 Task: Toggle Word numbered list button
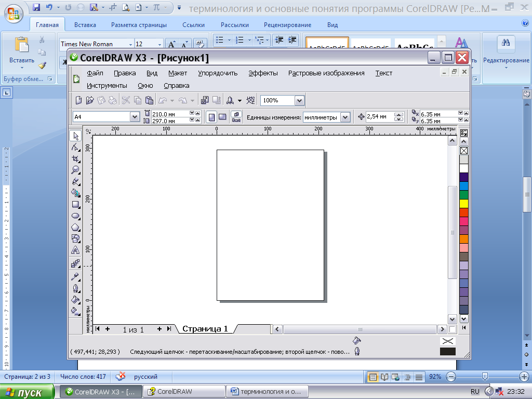[240, 40]
